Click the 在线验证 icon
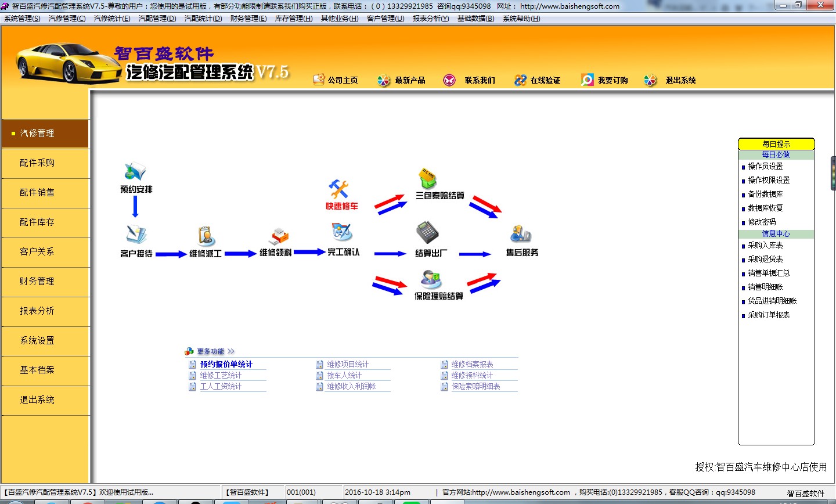836x504 pixels. (x=520, y=80)
